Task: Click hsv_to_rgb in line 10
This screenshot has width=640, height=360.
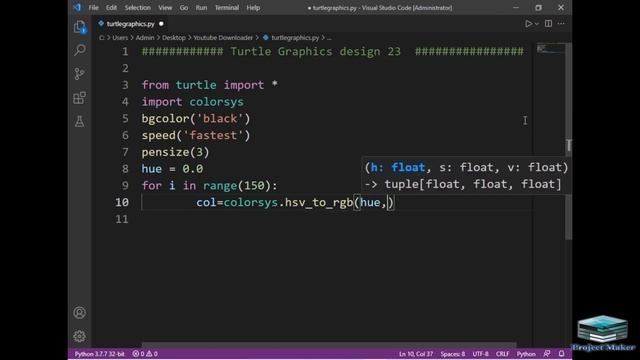Action: point(318,202)
